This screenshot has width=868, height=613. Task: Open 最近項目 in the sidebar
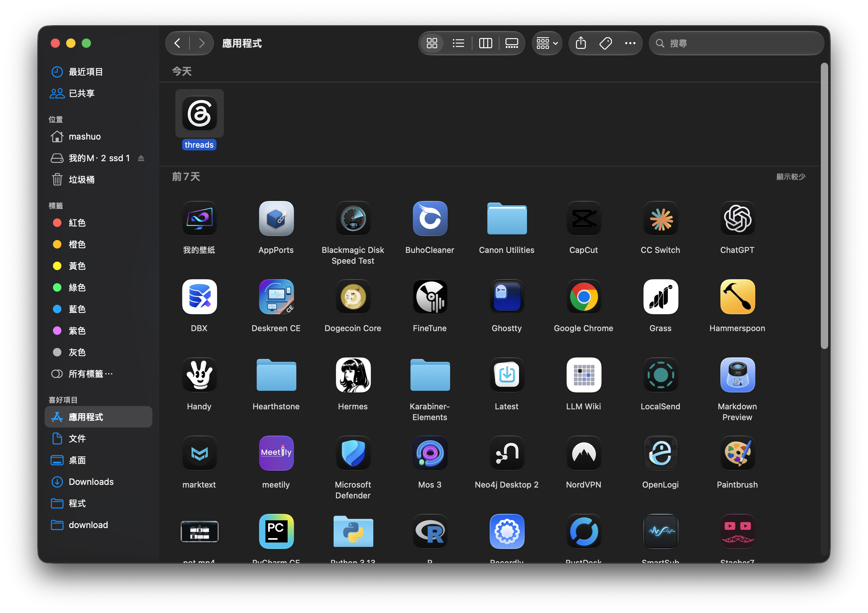[98, 72]
